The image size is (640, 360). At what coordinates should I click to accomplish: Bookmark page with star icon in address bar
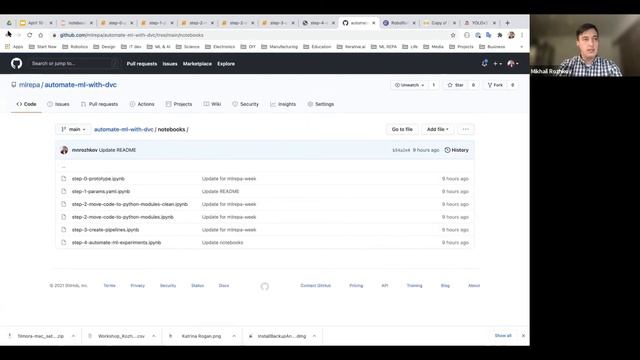(453, 35)
